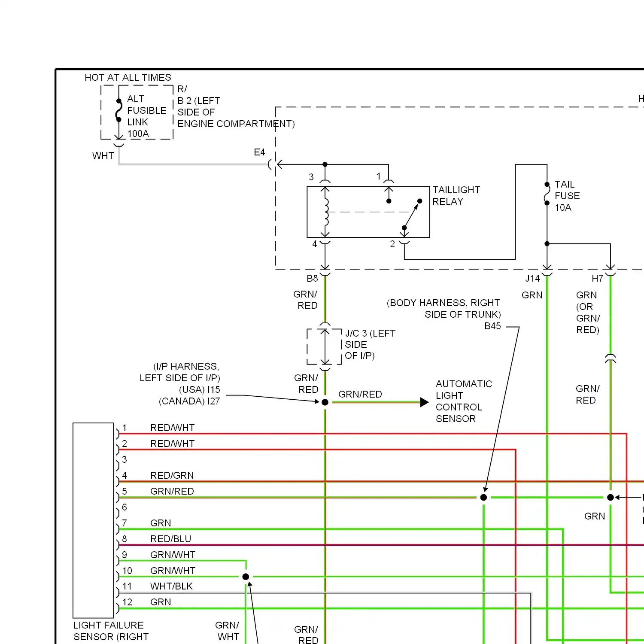Click relay terminal number 2
The width and height of the screenshot is (644, 644).
click(x=392, y=244)
